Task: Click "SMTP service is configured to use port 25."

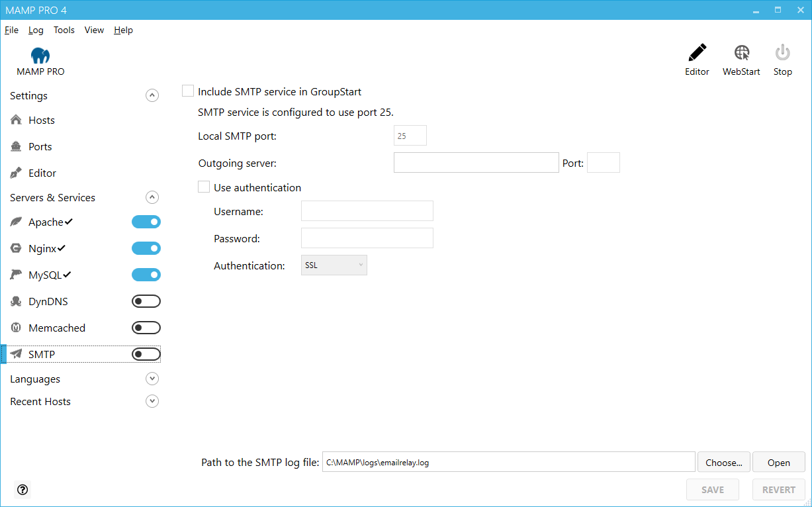Action: 296,112
